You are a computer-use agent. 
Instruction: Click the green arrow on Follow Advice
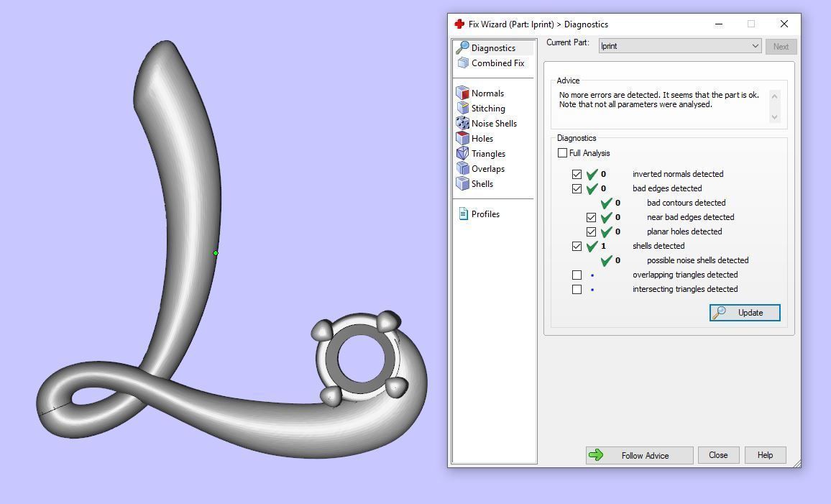click(596, 454)
